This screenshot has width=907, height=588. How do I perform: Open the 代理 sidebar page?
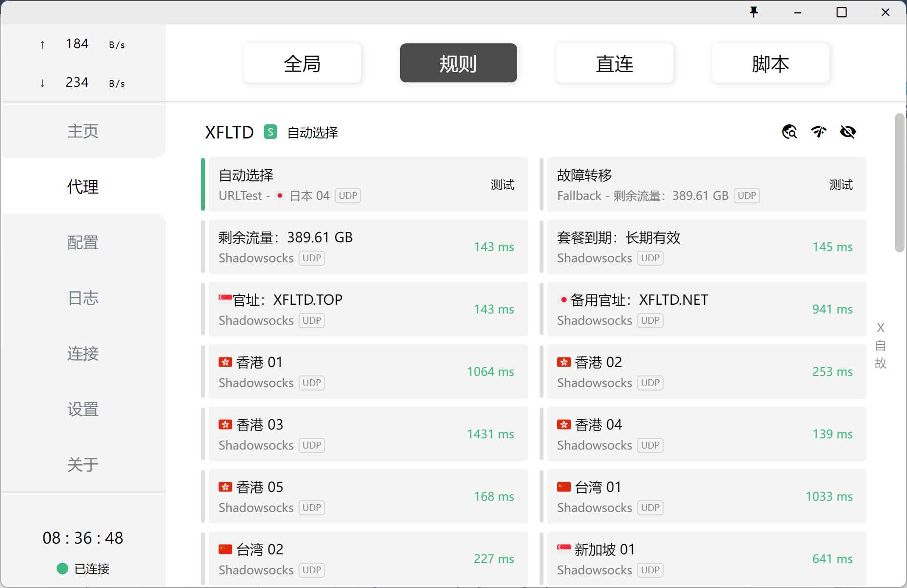[x=83, y=186]
